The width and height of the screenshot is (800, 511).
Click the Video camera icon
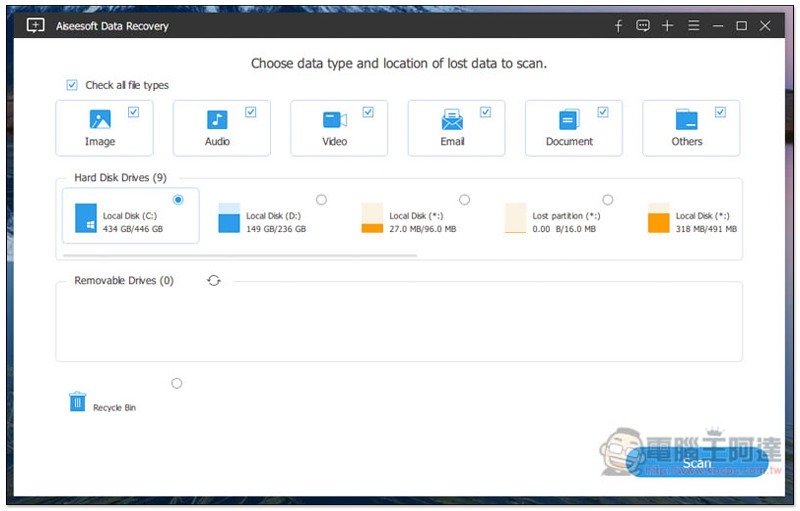[334, 120]
